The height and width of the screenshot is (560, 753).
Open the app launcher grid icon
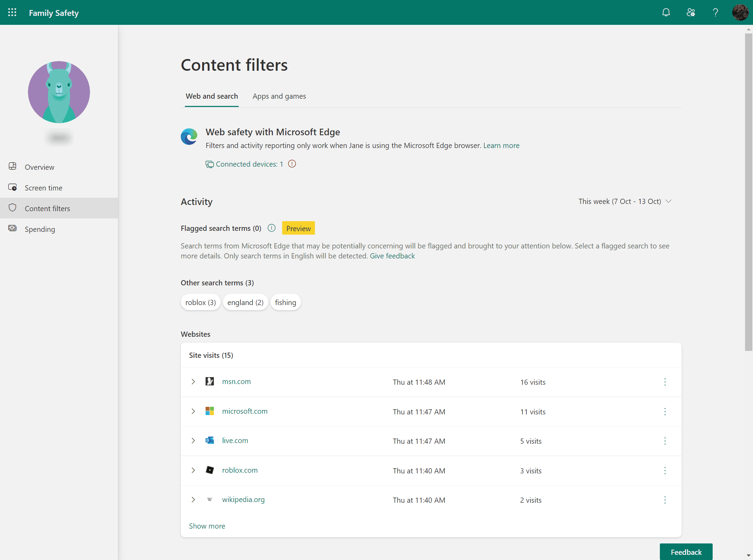12,12
